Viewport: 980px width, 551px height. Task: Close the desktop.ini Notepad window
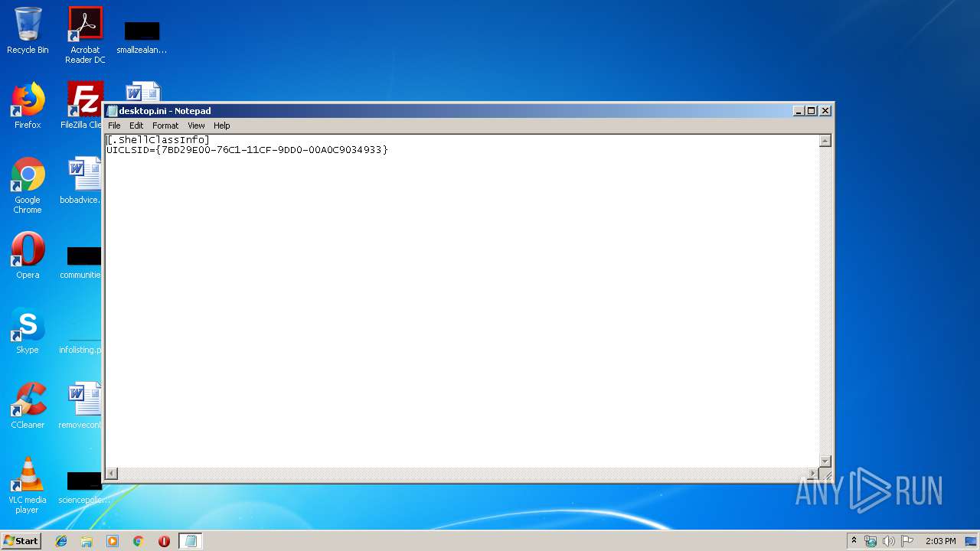coord(825,111)
